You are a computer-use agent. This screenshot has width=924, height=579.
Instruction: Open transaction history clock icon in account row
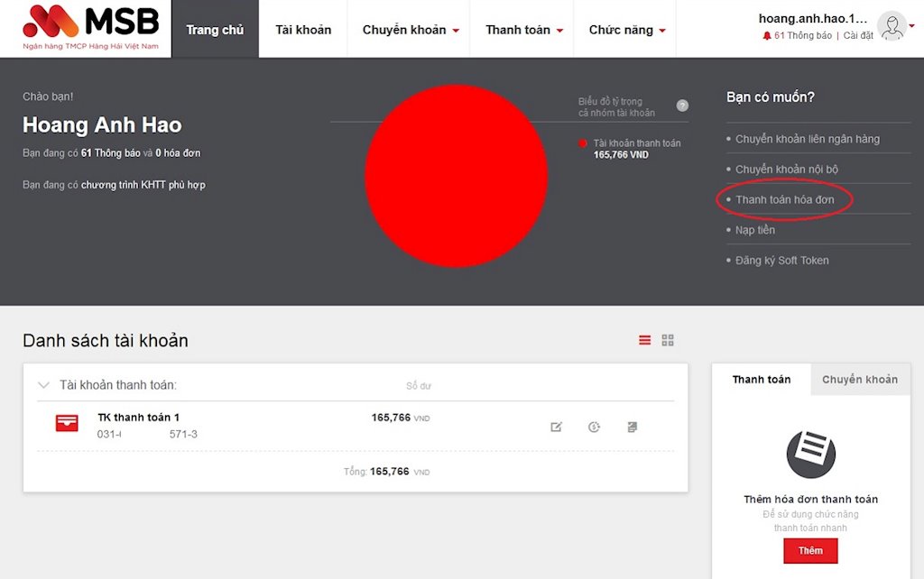(594, 427)
